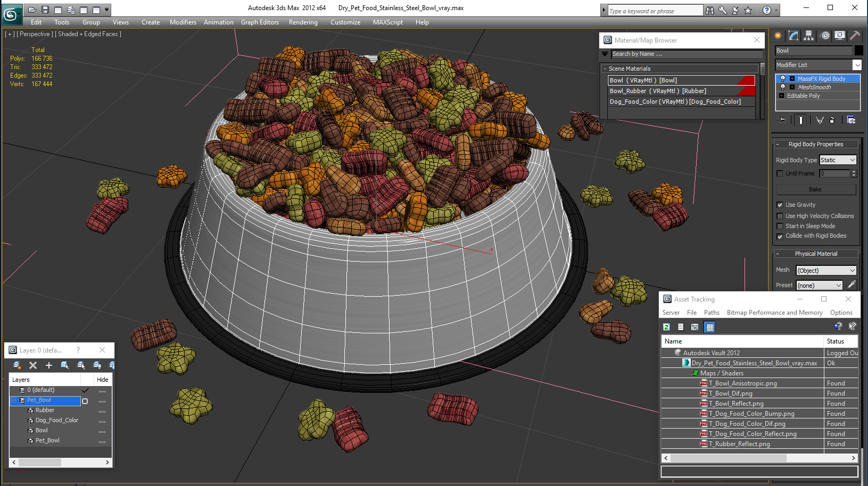Toggle Show End Result icon
Screen dimensions: 868x486
tap(801, 120)
